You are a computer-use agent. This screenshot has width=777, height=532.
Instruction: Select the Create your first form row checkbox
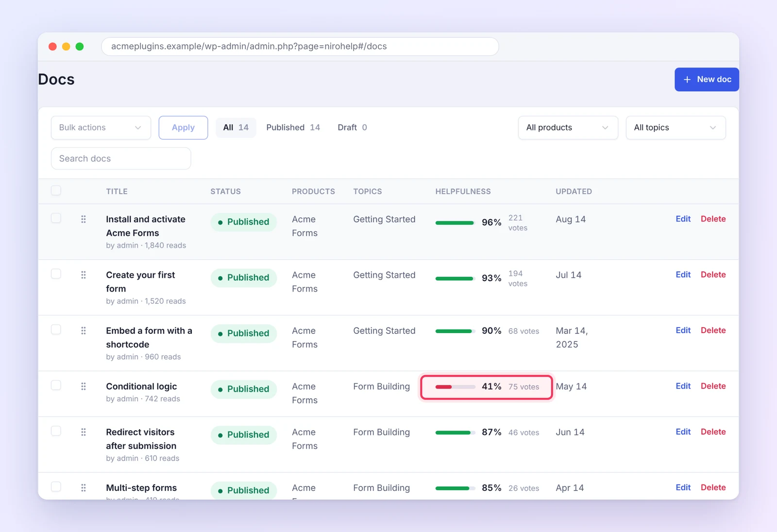(56, 274)
